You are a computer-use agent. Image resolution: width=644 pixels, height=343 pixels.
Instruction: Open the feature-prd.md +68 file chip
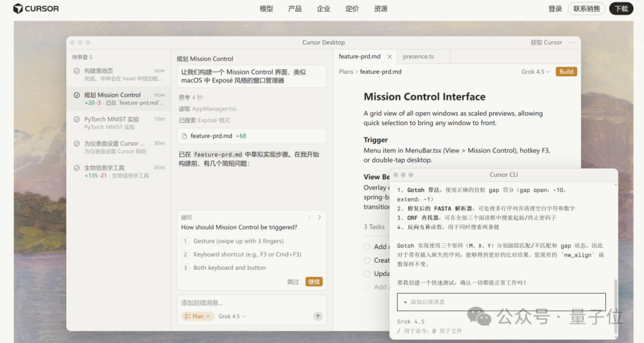[252, 136]
